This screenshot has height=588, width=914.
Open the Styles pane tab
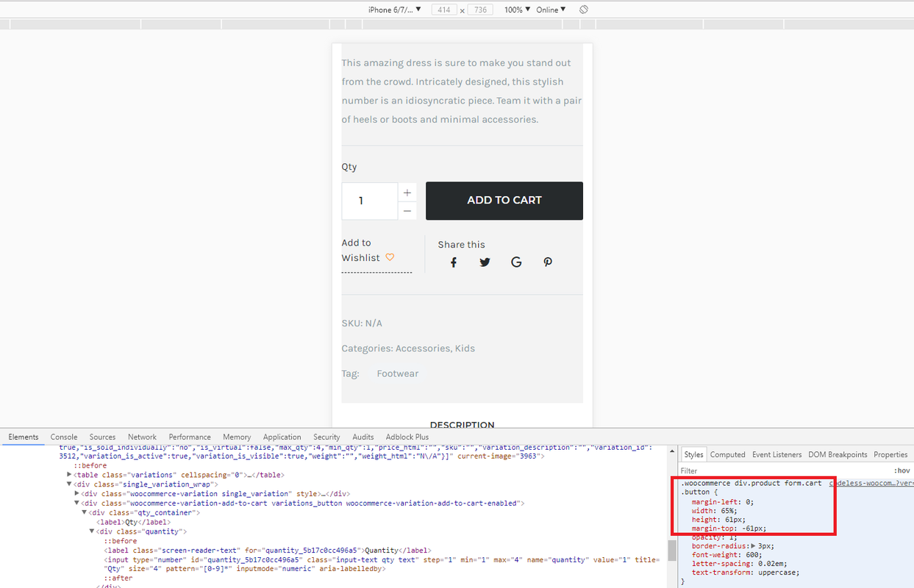pos(693,454)
